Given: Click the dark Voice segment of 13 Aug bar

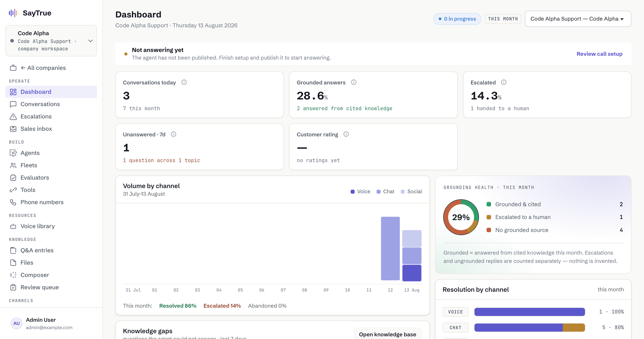Looking at the screenshot, I should point(412,273).
